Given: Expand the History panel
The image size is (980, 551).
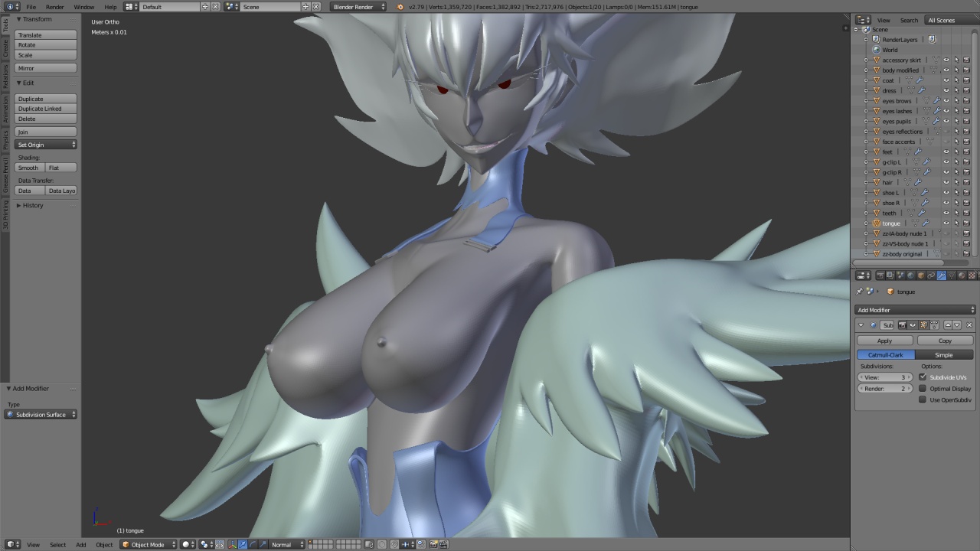Looking at the screenshot, I should tap(20, 205).
